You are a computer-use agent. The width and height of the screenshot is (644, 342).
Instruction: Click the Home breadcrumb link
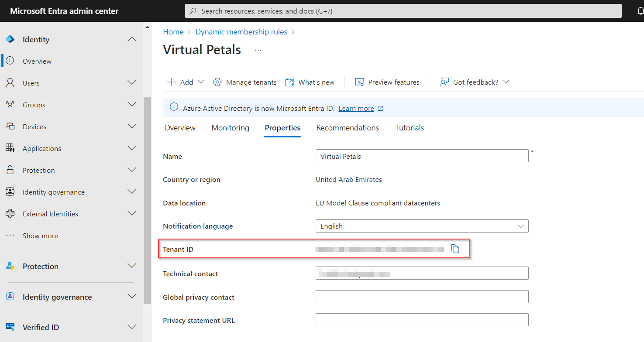(173, 32)
